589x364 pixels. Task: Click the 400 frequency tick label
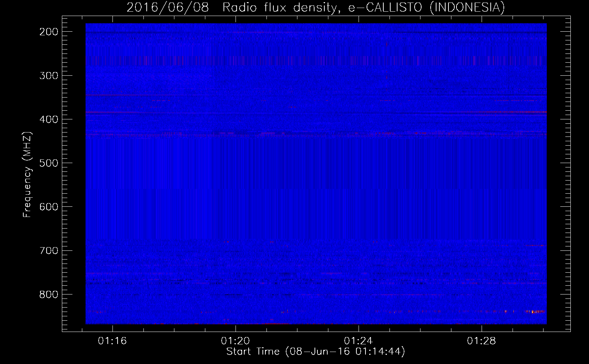49,119
